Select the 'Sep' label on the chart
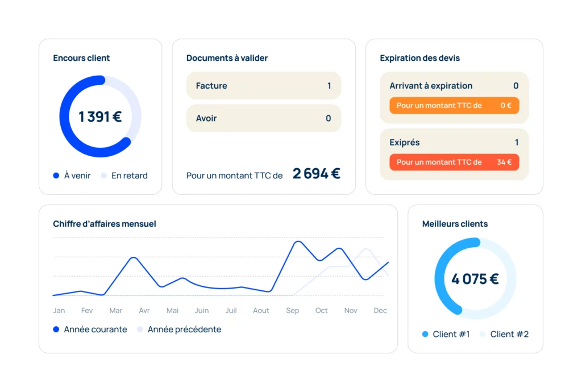This screenshot has height=392, width=582. click(292, 310)
